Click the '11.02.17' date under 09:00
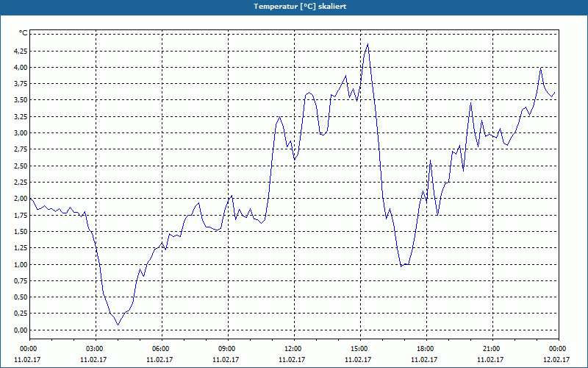Screen dimensions: 588x368 (226, 360)
